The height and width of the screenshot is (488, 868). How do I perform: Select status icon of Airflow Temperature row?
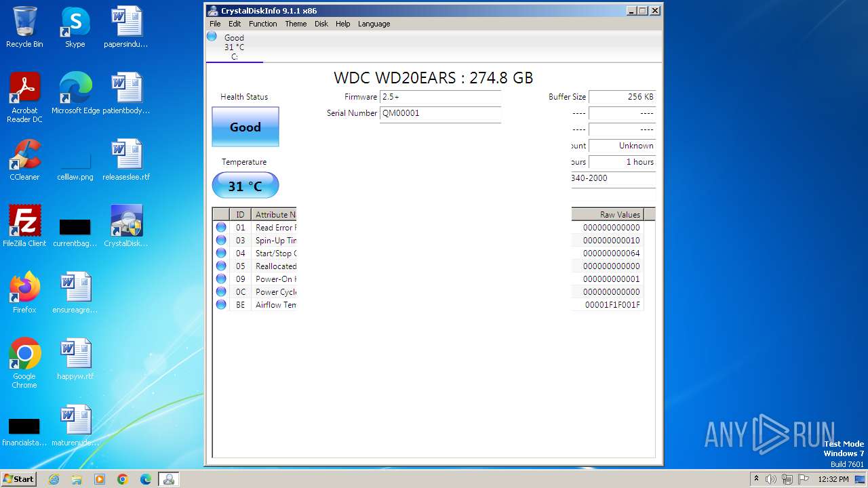[221, 304]
